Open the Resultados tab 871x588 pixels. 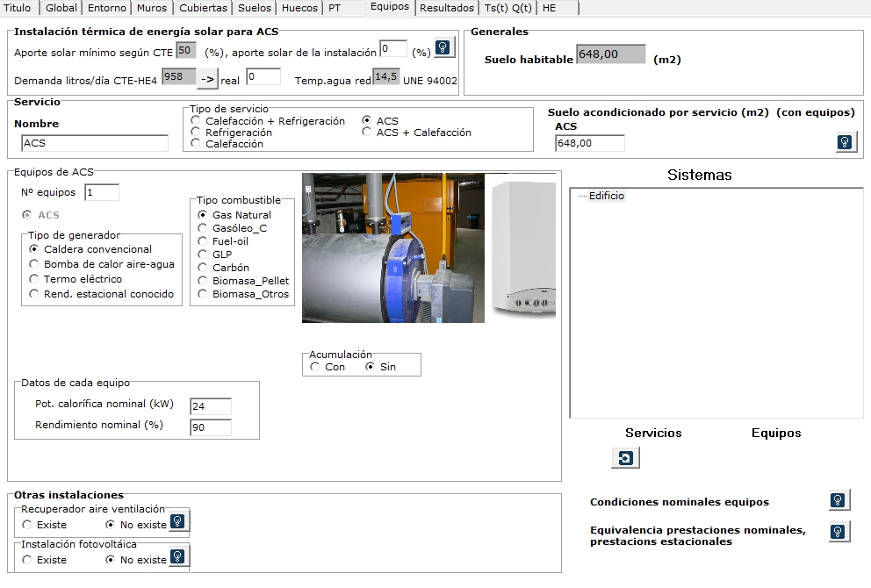tap(447, 8)
